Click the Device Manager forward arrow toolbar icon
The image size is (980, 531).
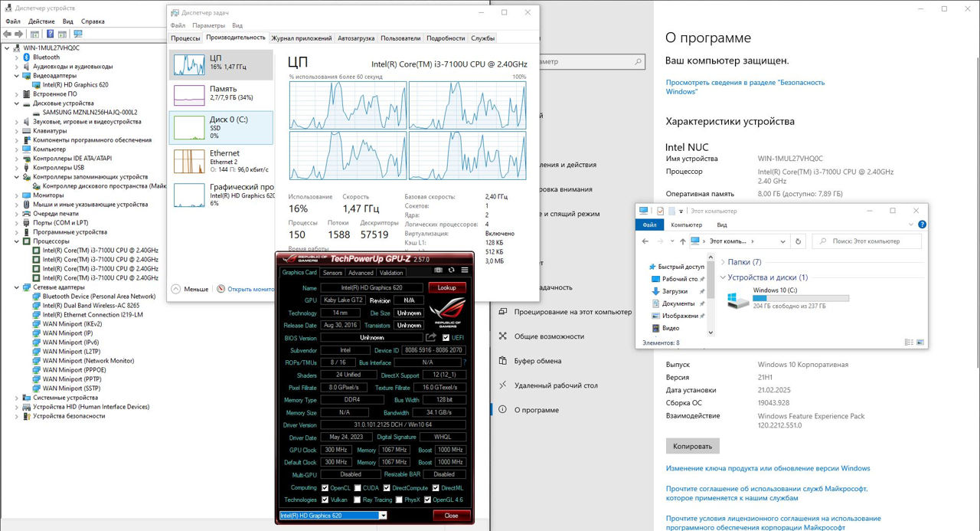[x=20, y=34]
